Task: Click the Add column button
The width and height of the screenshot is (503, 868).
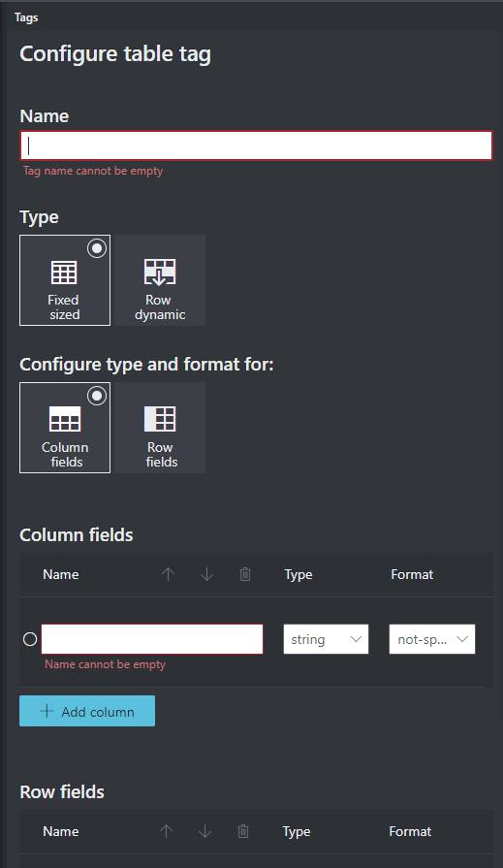Action: click(87, 711)
